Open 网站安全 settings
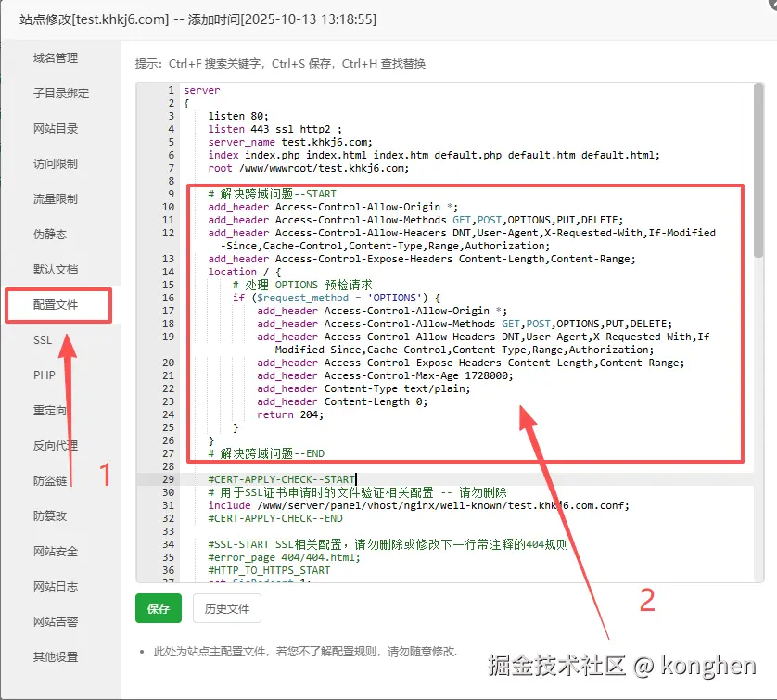 click(x=56, y=551)
